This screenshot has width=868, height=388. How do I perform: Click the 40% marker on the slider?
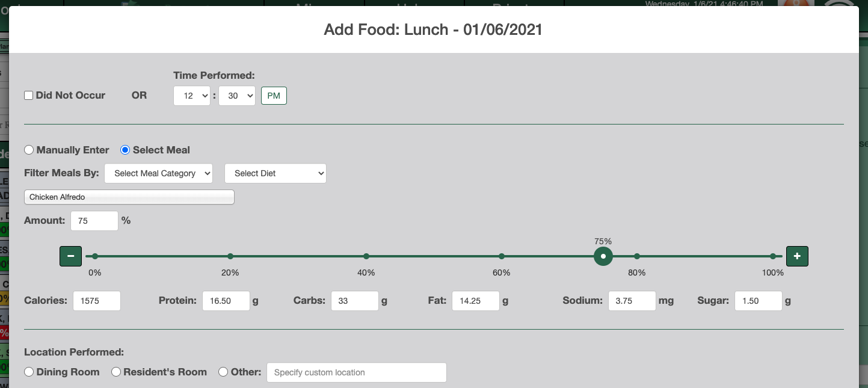click(x=366, y=256)
